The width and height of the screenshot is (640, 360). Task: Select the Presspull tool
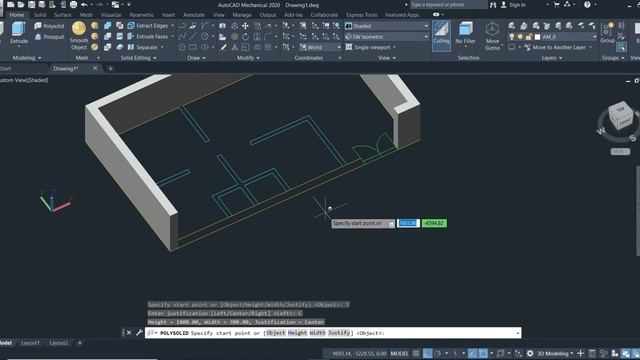[x=49, y=37]
